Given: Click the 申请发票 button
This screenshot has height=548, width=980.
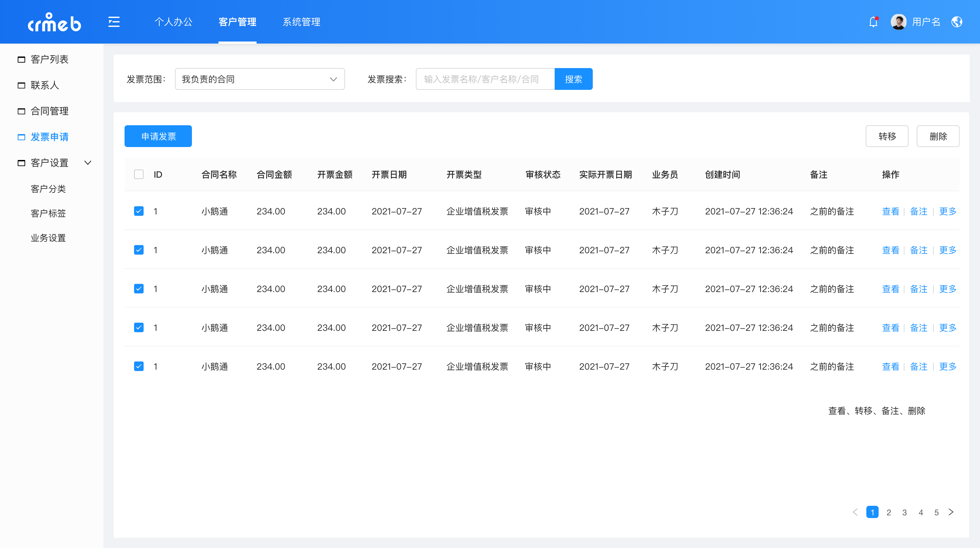Looking at the screenshot, I should click(158, 136).
